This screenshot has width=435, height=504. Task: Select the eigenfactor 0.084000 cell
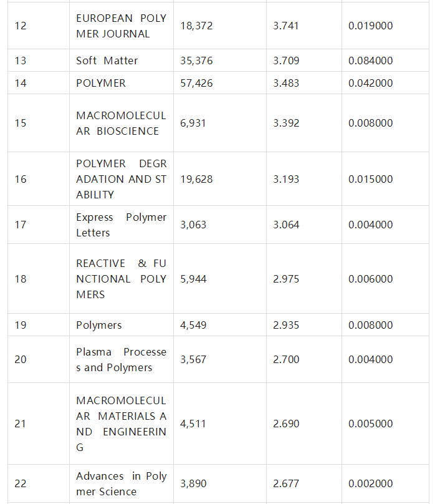385,61
